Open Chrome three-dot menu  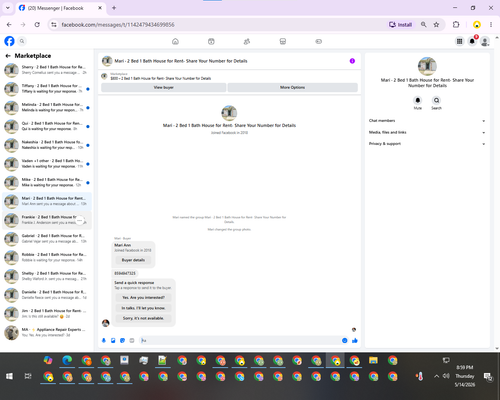tap(491, 25)
